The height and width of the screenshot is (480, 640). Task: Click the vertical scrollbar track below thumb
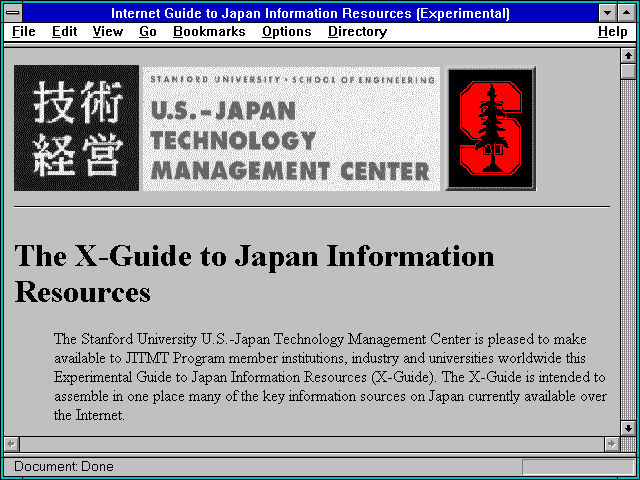click(628, 250)
